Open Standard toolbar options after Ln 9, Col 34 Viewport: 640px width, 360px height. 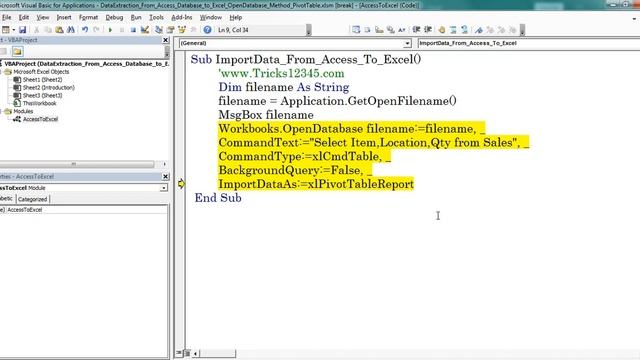(309, 30)
